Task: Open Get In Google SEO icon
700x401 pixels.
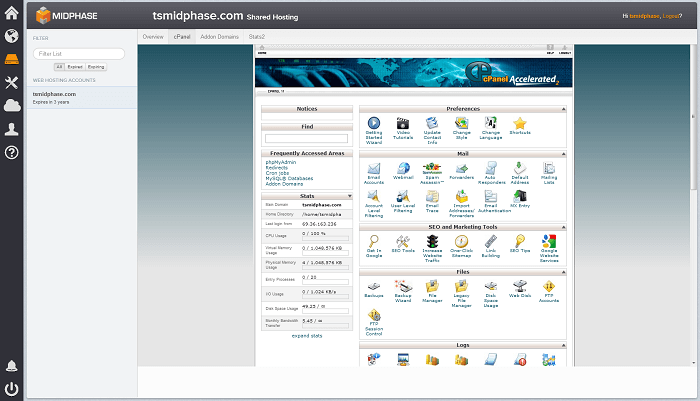Action: pos(374,241)
